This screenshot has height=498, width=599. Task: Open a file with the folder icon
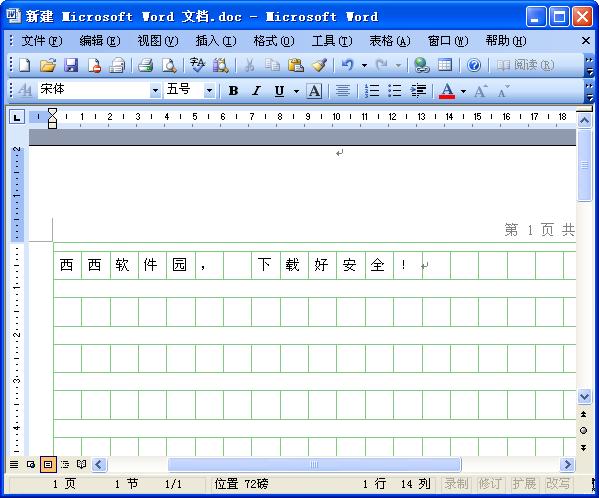[48, 65]
